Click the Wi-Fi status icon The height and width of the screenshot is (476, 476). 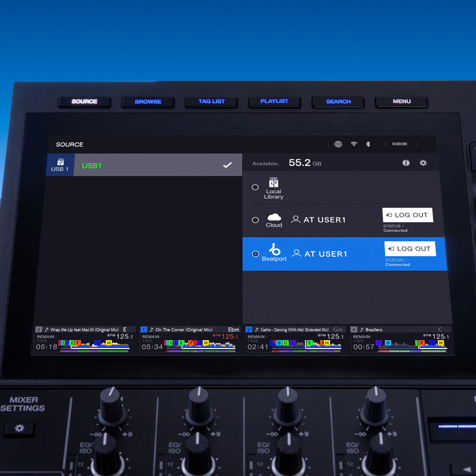(353, 144)
